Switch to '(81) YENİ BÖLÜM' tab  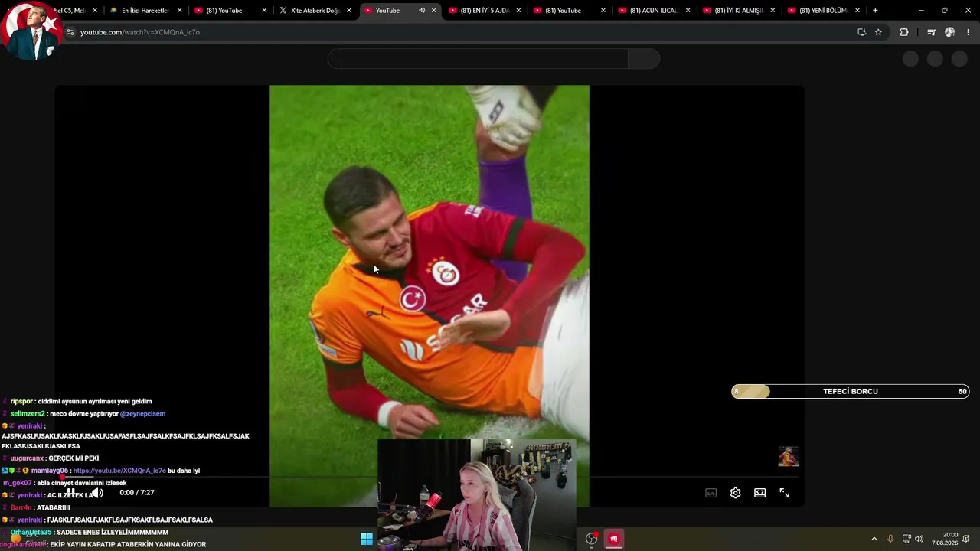point(822,11)
